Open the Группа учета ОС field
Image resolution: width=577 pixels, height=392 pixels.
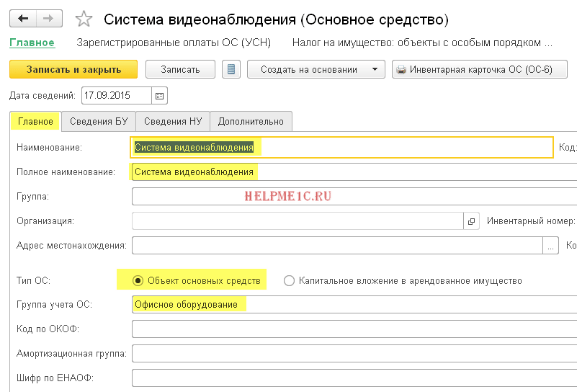[x=353, y=305]
